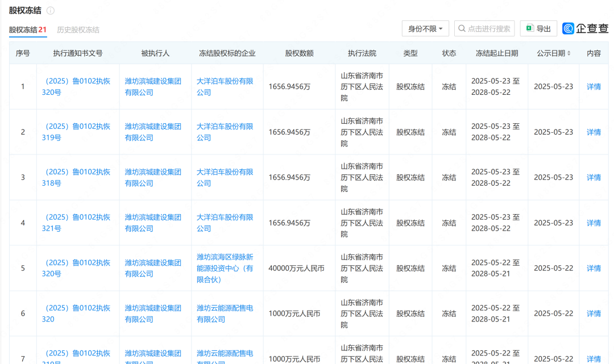This screenshot has width=614, height=364.
Task: Open 大洋泊车股份有限公司 in row 1
Action: pyautogui.click(x=225, y=87)
